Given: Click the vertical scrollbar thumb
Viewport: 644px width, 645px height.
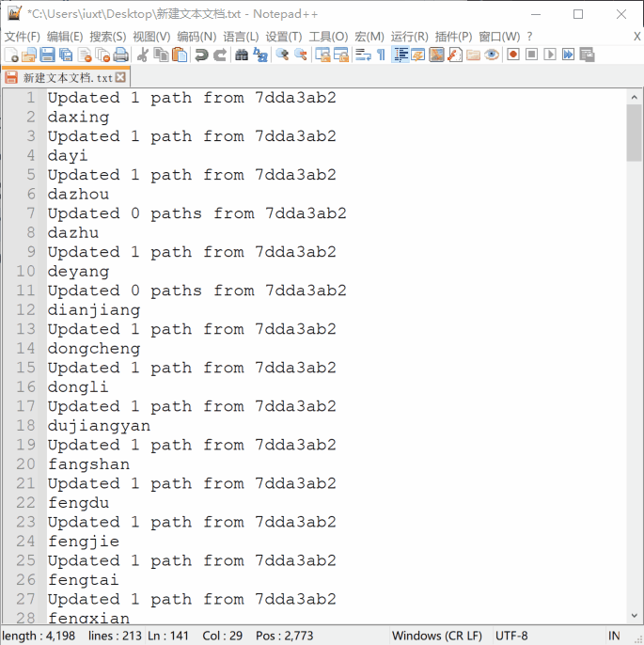Looking at the screenshot, I should point(634,132).
